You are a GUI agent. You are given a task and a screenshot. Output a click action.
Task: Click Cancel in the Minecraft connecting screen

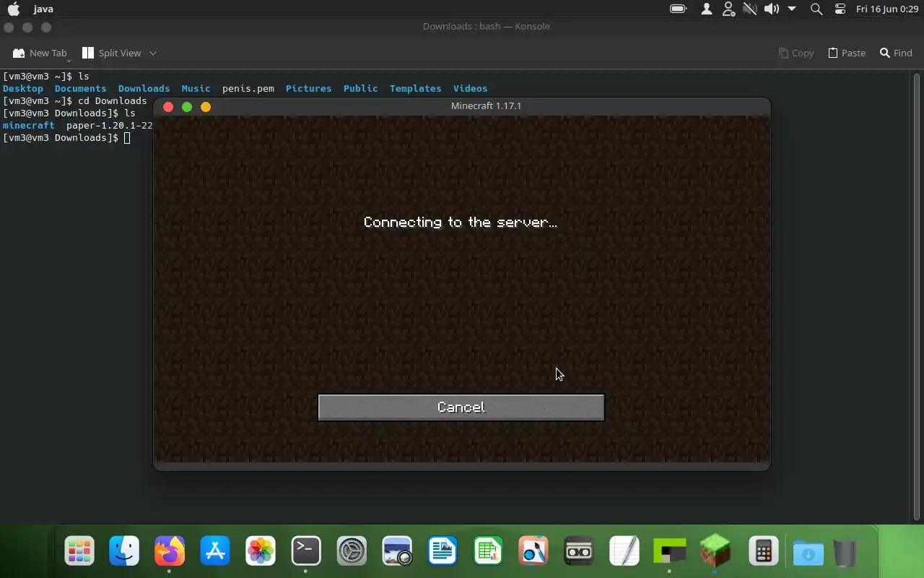pos(461,407)
